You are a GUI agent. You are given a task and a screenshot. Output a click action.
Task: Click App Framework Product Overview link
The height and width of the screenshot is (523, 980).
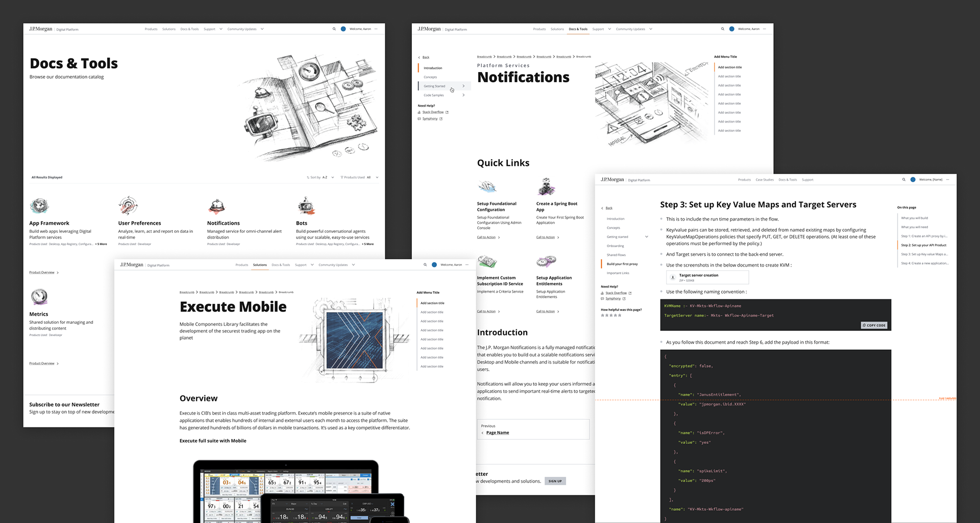44,273
